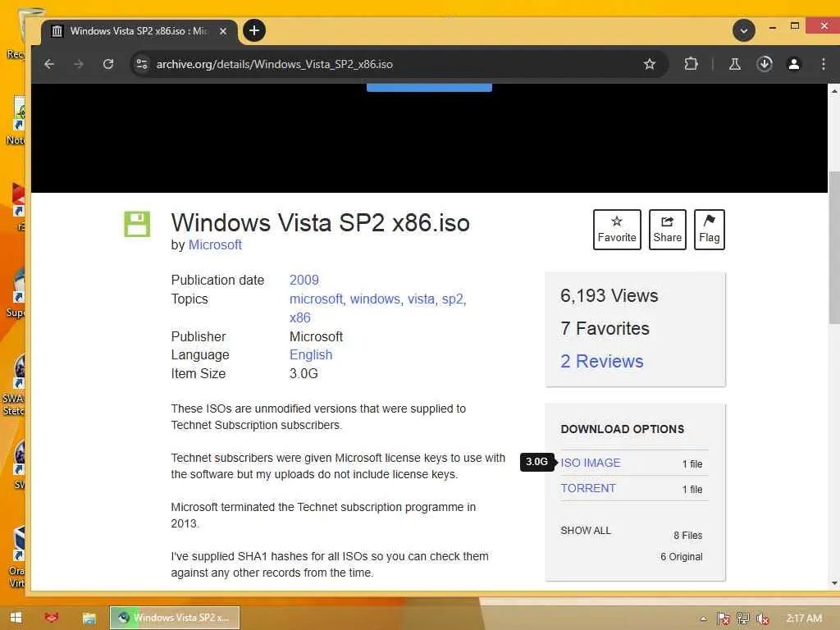The height and width of the screenshot is (630, 840).
Task: Show hidden tray icons arrow
Action: tap(703, 619)
